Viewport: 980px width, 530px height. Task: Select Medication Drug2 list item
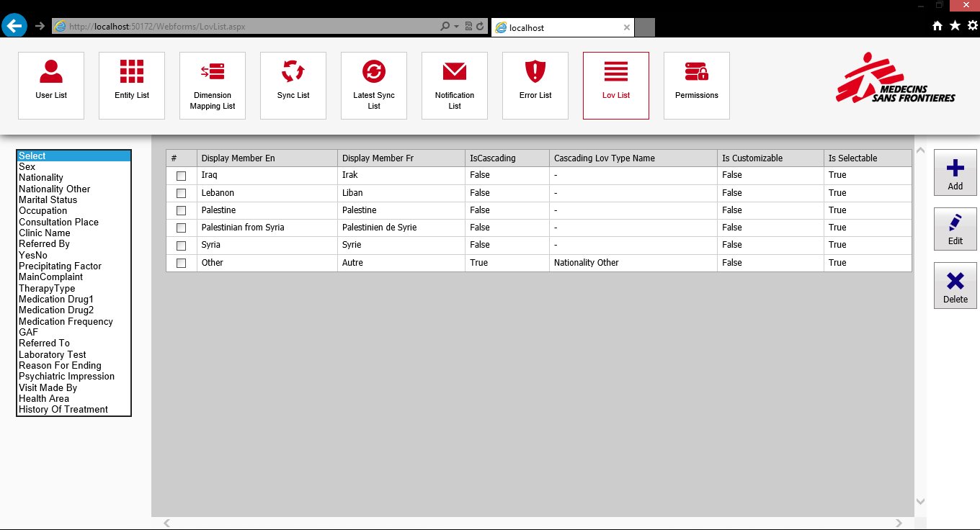click(x=73, y=310)
